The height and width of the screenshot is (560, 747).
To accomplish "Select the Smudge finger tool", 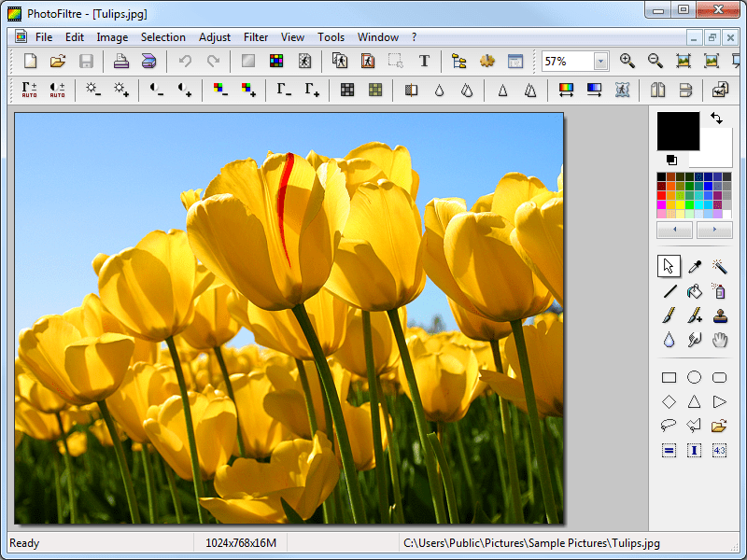I will (x=694, y=339).
